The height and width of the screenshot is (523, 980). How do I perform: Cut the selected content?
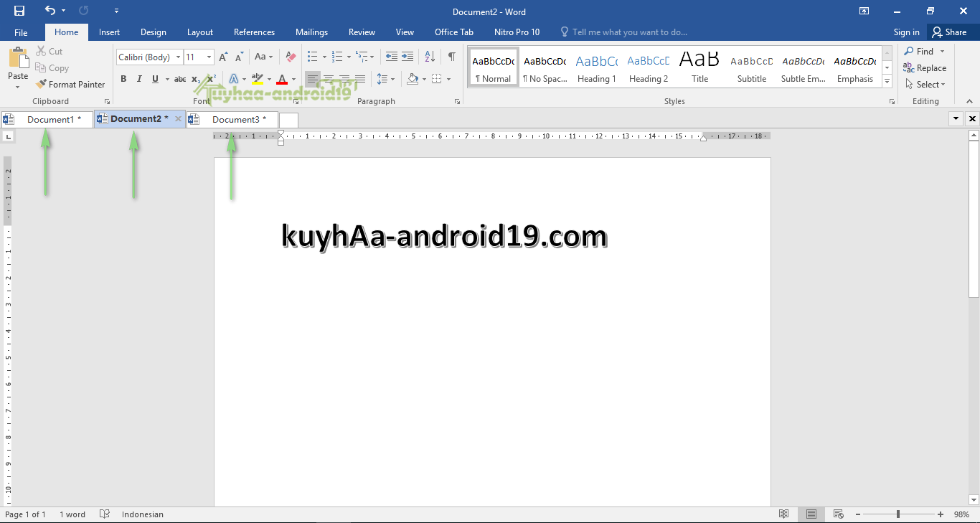coord(50,52)
